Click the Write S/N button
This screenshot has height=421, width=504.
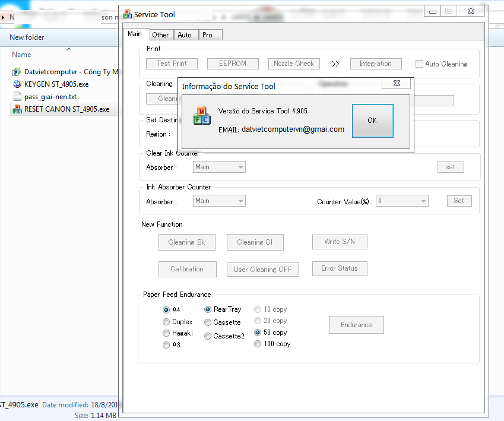coord(340,242)
